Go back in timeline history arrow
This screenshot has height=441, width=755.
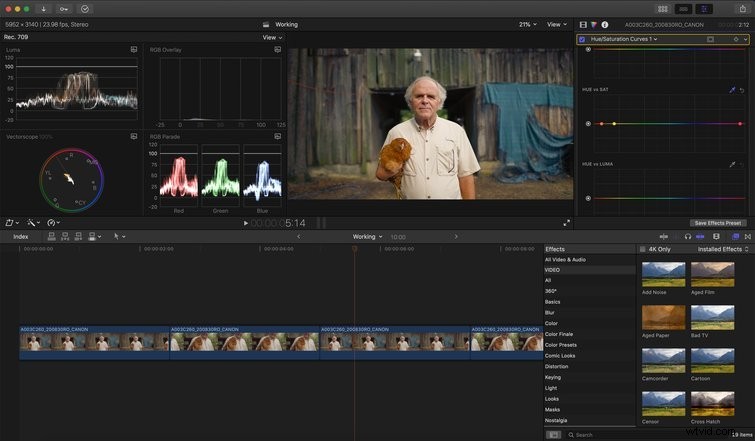[x=299, y=236]
